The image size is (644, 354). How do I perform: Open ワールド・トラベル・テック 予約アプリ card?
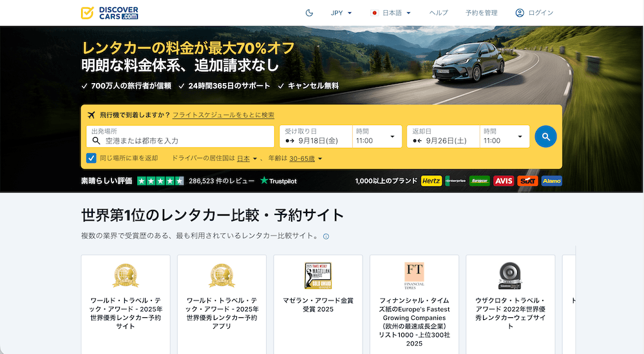pyautogui.click(x=222, y=304)
